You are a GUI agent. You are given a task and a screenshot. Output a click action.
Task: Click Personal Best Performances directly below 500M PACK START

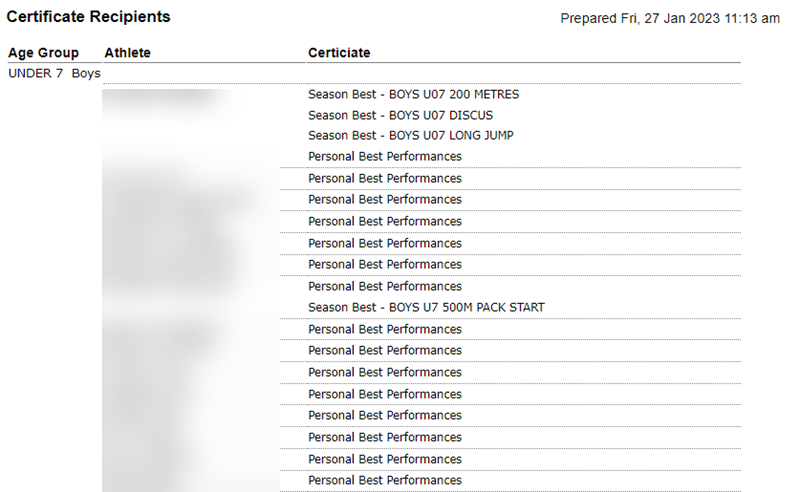[385, 329]
